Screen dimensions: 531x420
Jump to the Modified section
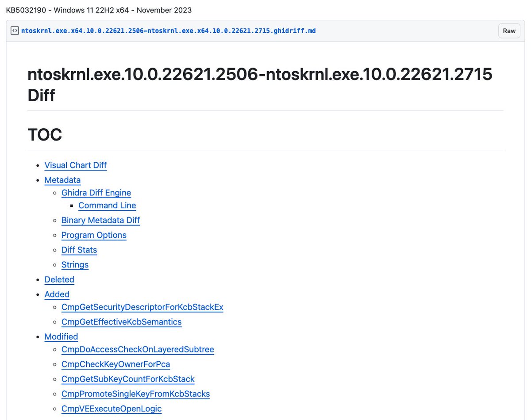click(61, 337)
